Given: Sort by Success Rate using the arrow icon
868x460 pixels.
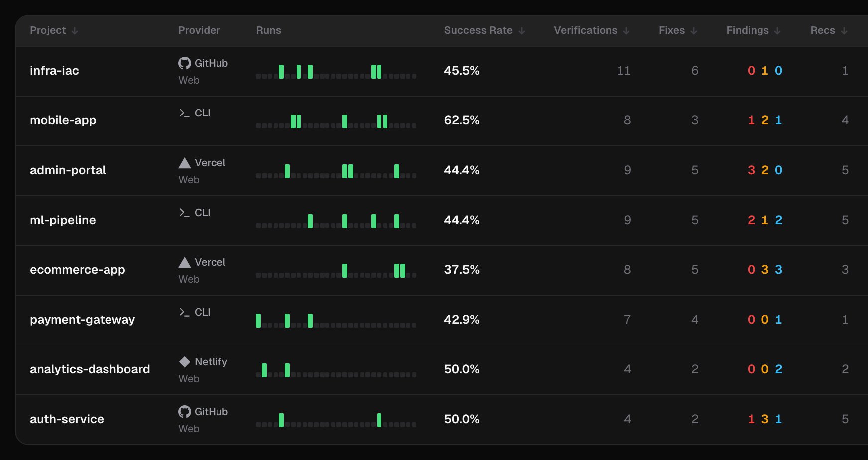Looking at the screenshot, I should click(522, 31).
